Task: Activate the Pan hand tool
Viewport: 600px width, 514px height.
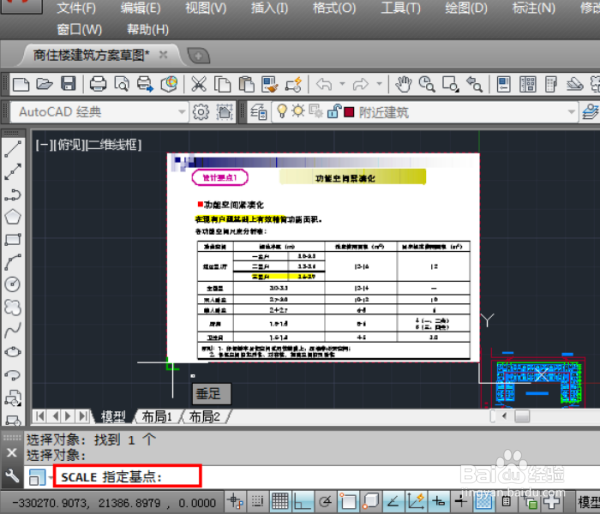Action: point(403,84)
